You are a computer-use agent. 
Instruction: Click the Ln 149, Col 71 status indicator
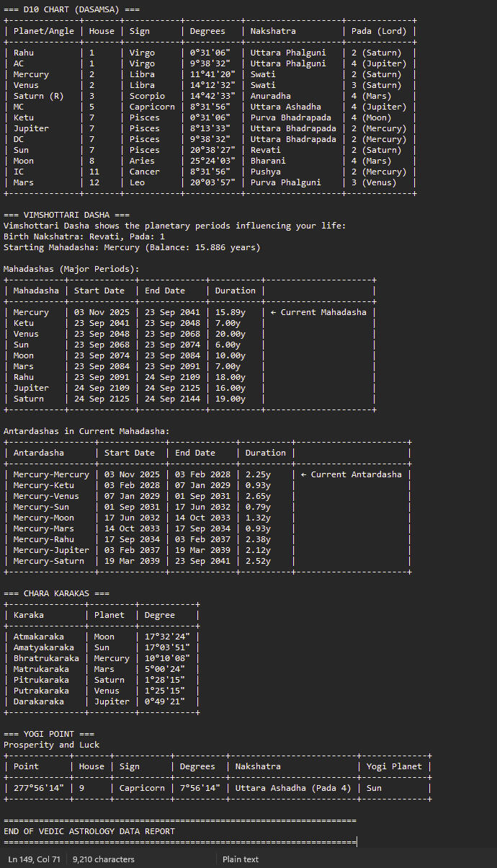coord(35,859)
